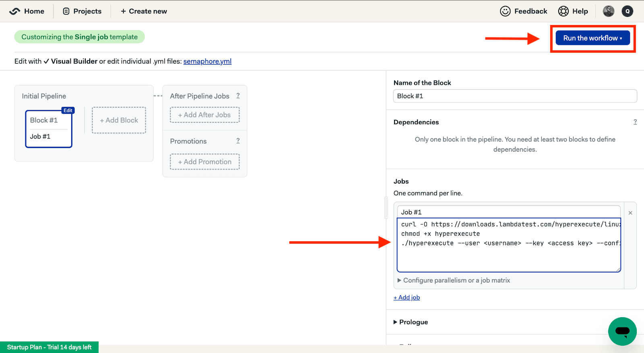The width and height of the screenshot is (644, 353).
Task: Open the Projects page
Action: point(82,11)
